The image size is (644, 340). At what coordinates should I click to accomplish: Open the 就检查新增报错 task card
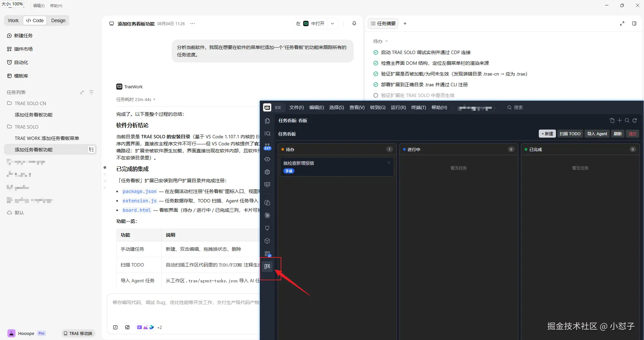coord(337,167)
